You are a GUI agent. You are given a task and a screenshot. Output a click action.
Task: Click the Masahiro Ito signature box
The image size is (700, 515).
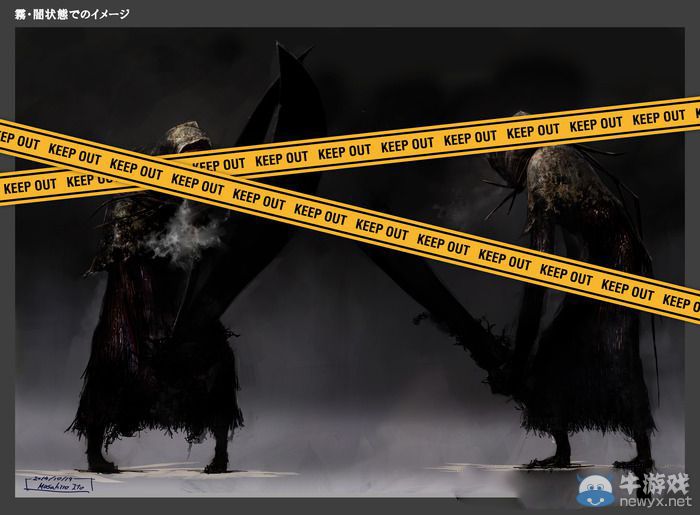click(x=59, y=484)
